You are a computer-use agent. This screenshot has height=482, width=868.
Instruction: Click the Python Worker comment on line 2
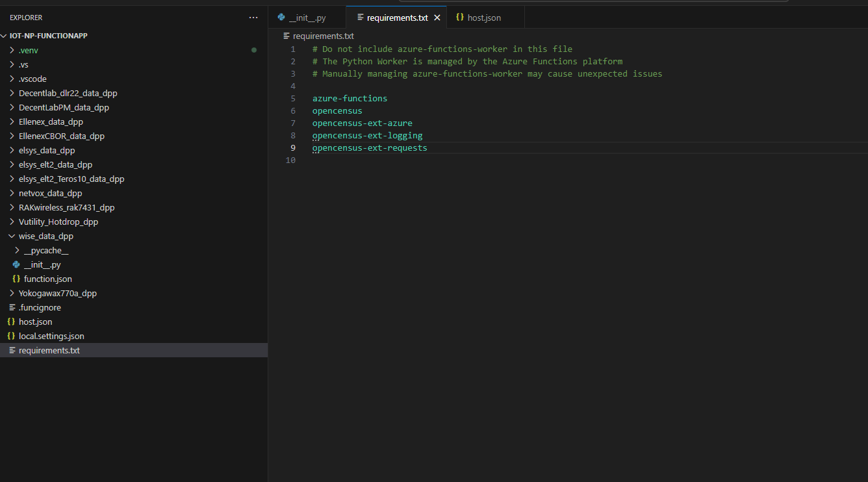[467, 62]
